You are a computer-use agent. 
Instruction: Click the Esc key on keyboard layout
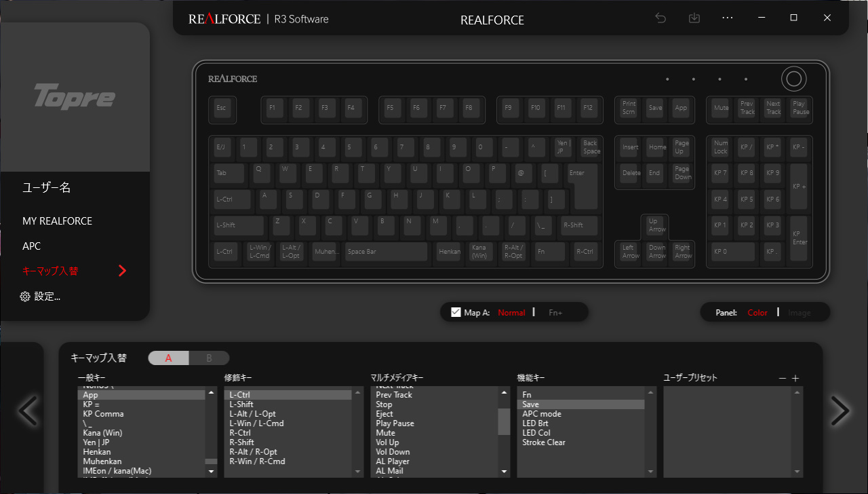click(222, 109)
